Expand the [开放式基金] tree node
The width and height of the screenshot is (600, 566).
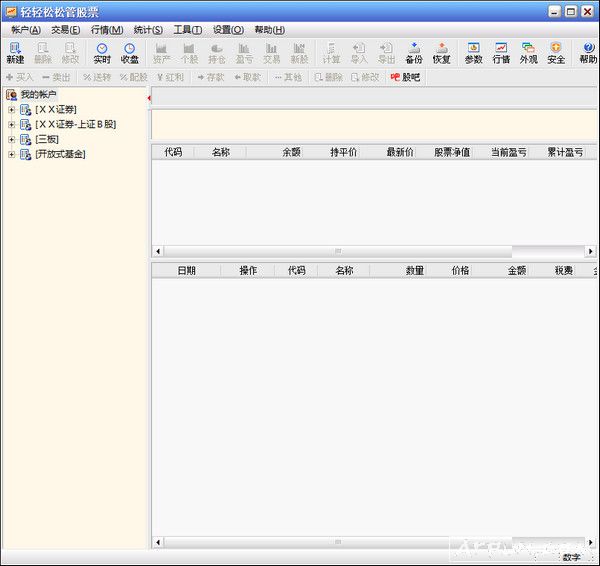tap(12, 154)
